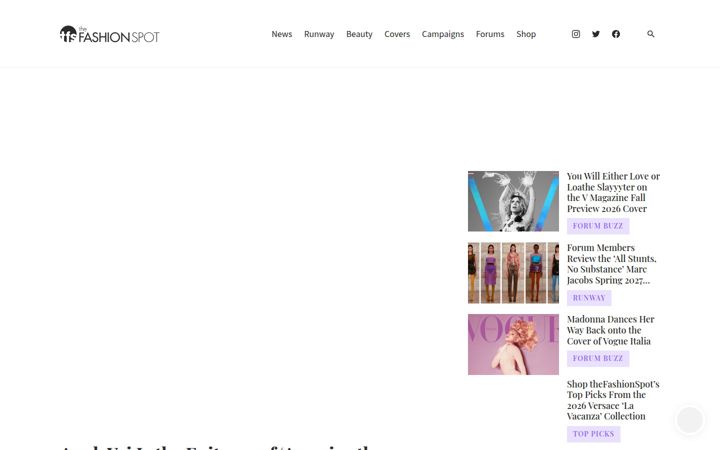
Task: Click the TOP PICKS tag
Action: (x=593, y=434)
